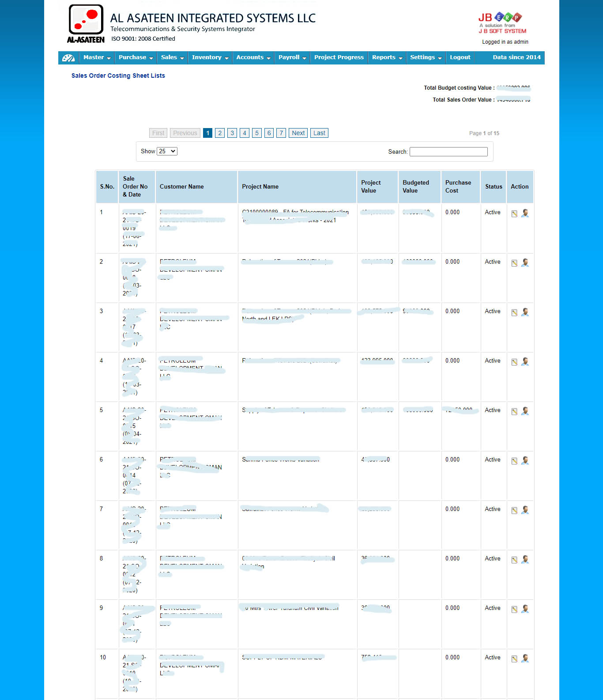This screenshot has height=700, width=603.
Task: Sort by Purchase Cost column header
Action: coord(460,187)
